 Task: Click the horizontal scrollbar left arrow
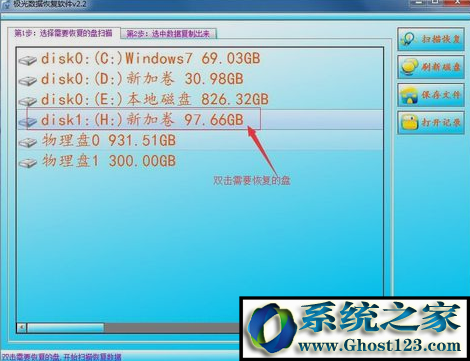pos(22,327)
